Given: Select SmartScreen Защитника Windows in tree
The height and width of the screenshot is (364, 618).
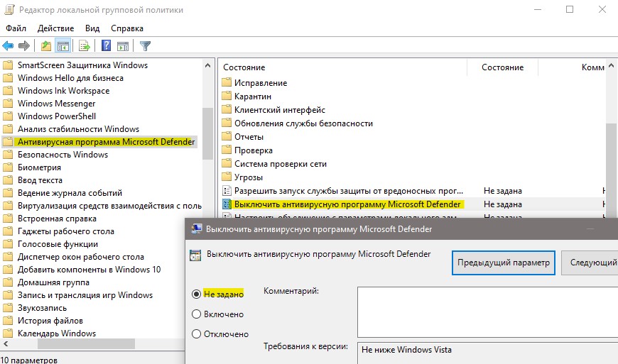Looking at the screenshot, I should pyautogui.click(x=83, y=65).
